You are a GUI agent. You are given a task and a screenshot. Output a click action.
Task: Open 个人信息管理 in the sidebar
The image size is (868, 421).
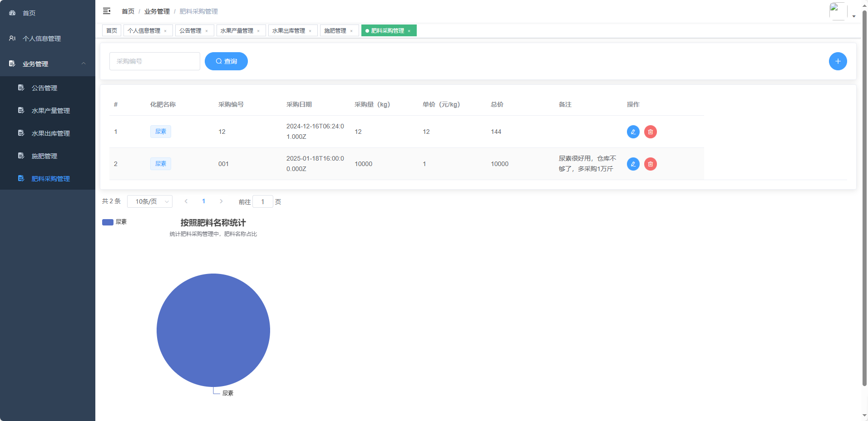pyautogui.click(x=42, y=39)
